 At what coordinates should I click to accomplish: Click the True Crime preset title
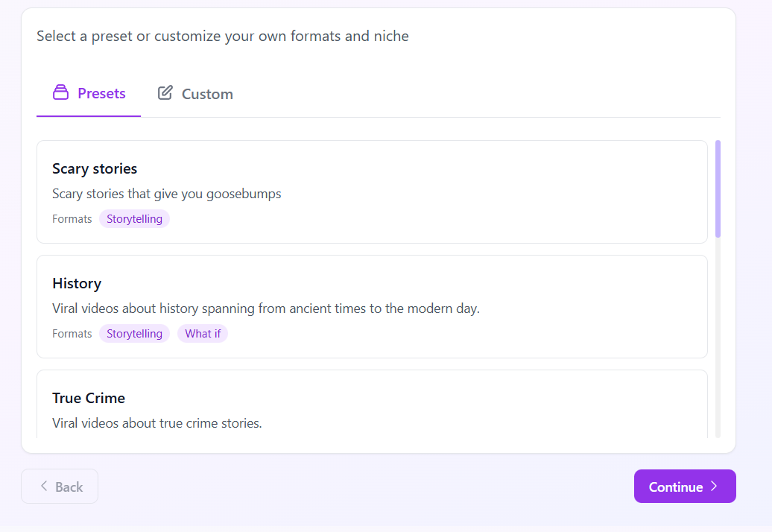tap(89, 398)
